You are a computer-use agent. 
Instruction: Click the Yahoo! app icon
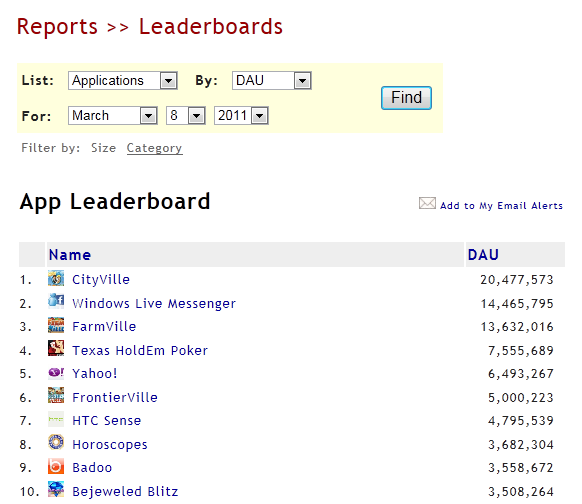pos(56,372)
